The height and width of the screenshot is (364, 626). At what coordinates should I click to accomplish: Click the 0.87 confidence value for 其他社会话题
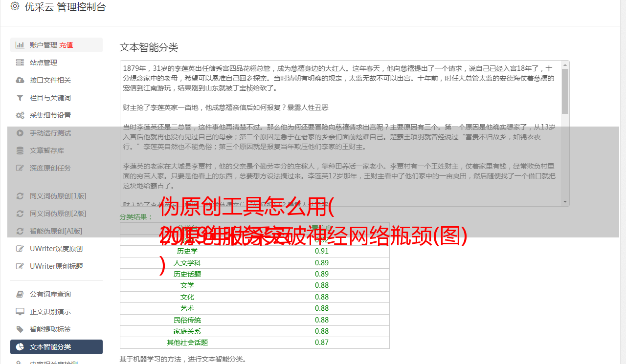point(322,343)
